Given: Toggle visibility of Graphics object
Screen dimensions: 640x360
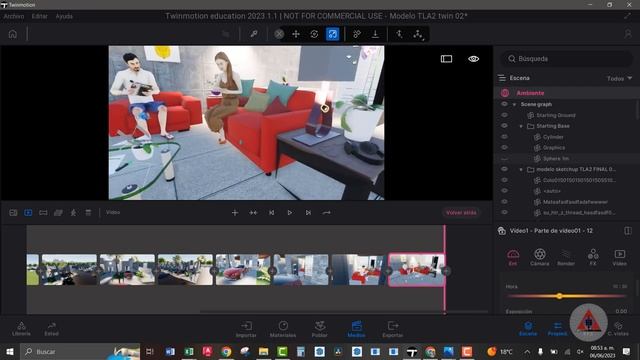Looking at the screenshot, I should coord(504,147).
